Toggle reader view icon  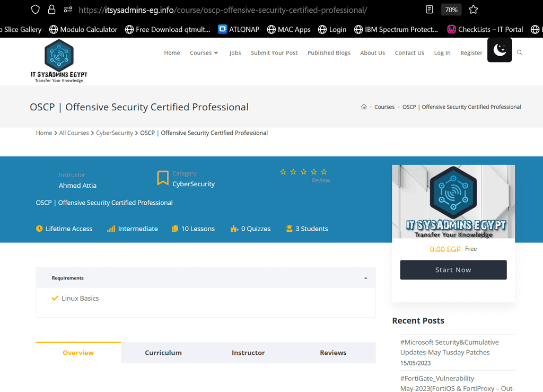pos(429,10)
